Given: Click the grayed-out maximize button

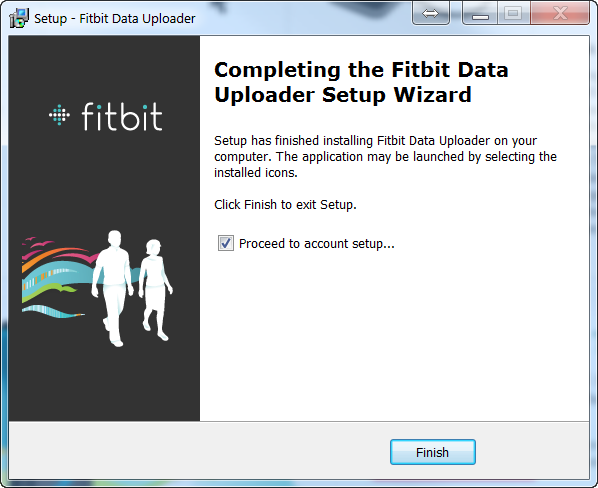Looking at the screenshot, I should coord(513,14).
